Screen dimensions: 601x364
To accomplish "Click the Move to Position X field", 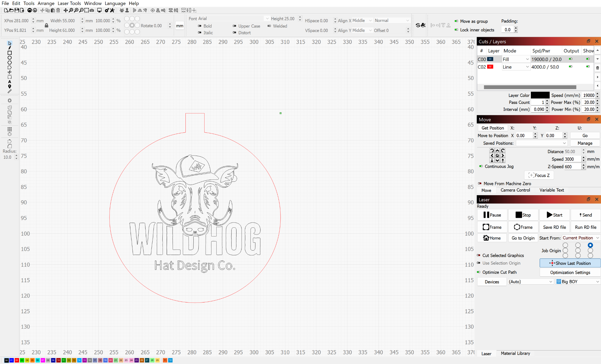I will (524, 136).
